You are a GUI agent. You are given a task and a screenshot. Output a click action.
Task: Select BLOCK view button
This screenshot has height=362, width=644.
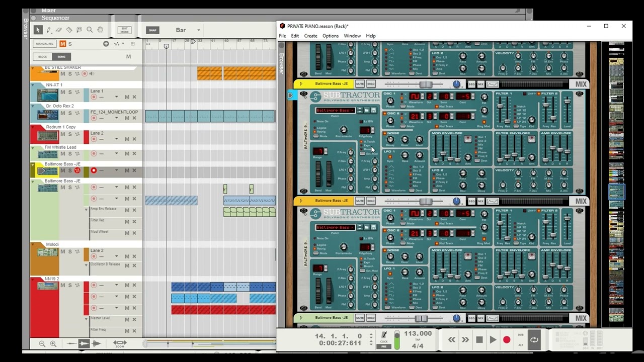pyautogui.click(x=43, y=57)
